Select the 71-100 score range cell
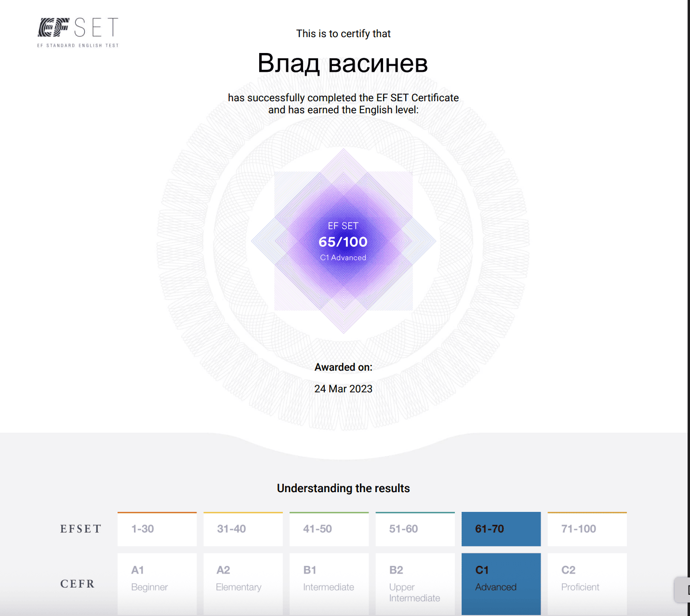 coord(587,529)
